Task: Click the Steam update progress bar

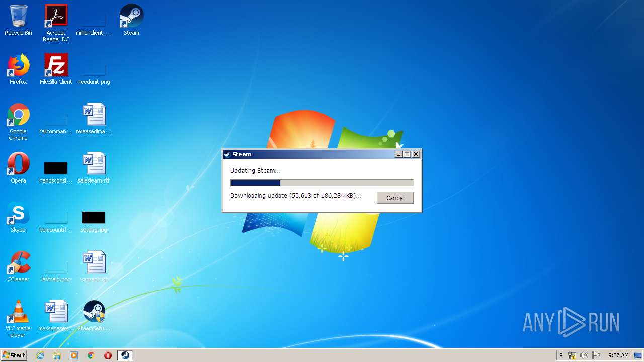Action: pyautogui.click(x=322, y=183)
